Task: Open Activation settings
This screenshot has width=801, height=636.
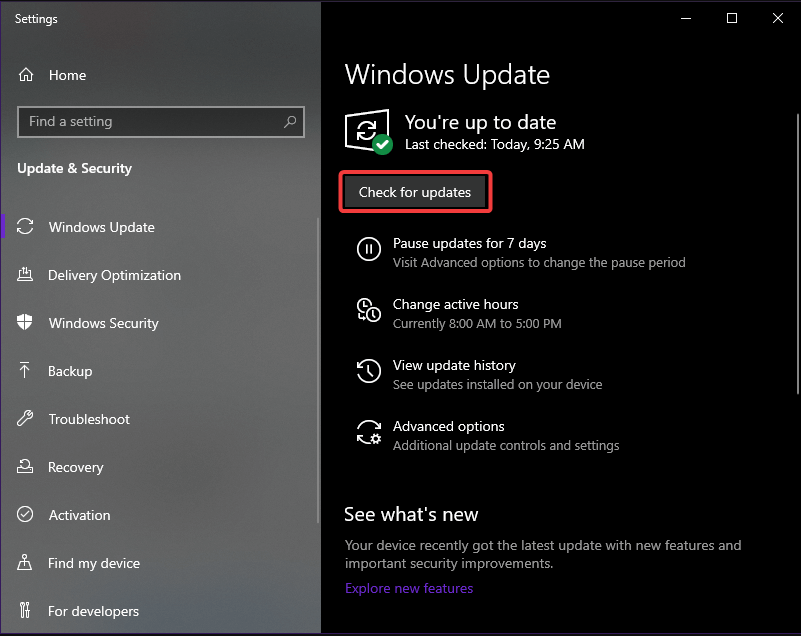Action: (x=79, y=515)
